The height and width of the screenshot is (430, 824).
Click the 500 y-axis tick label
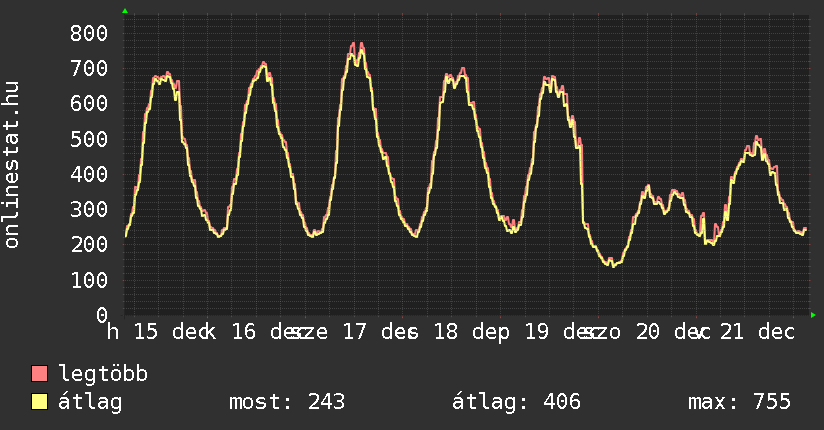pyautogui.click(x=88, y=139)
